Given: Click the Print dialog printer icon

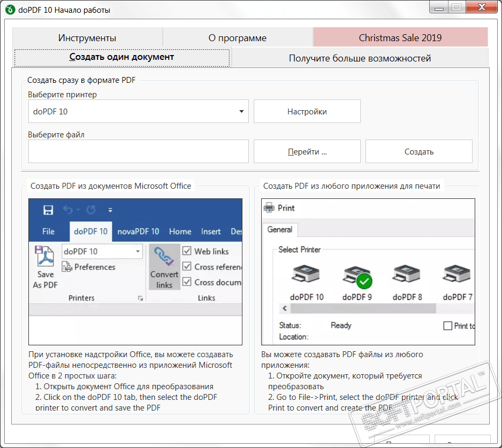Looking at the screenshot, I should [x=269, y=208].
